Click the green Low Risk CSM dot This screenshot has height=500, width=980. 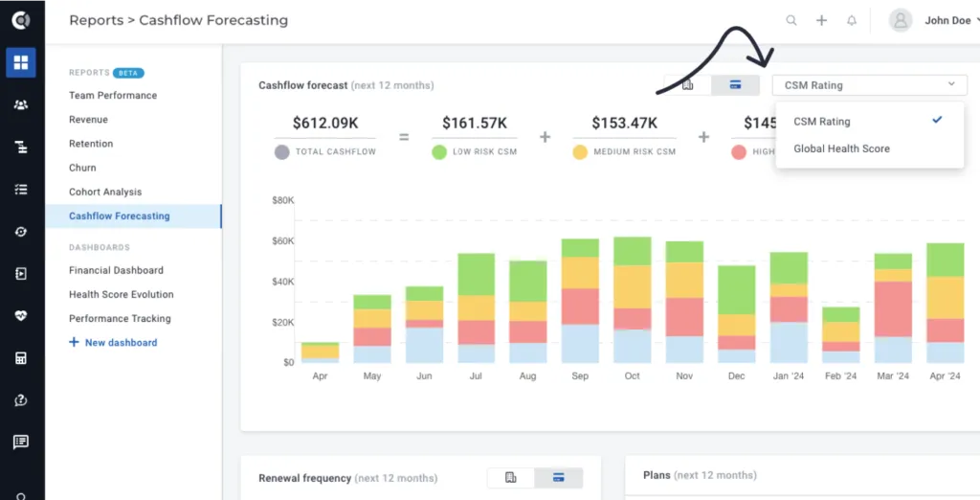(x=439, y=152)
